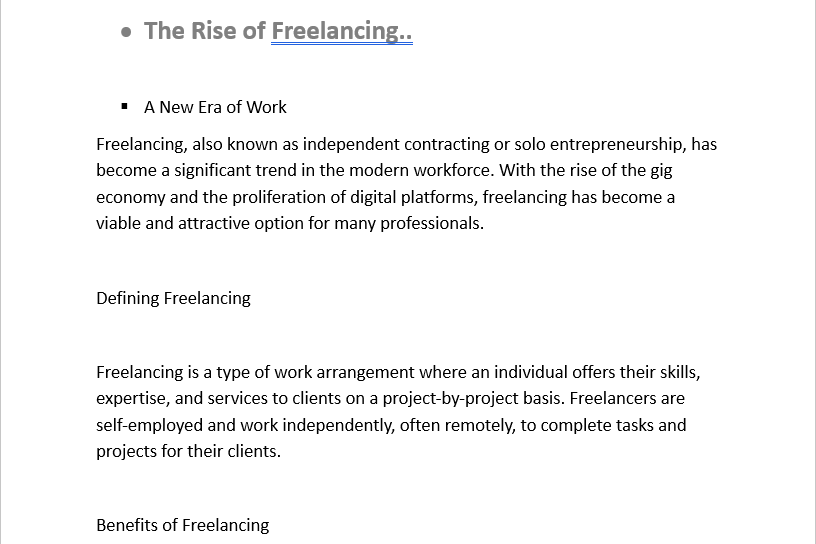Screen dimensions: 816x544
Task: Click the double-underlined word 'Freelancing..' in the title
Action: (342, 30)
